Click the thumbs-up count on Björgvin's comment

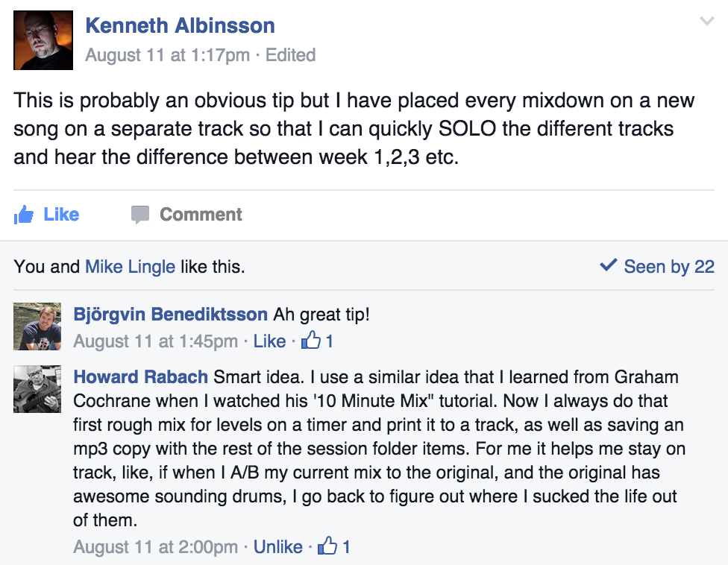(319, 341)
